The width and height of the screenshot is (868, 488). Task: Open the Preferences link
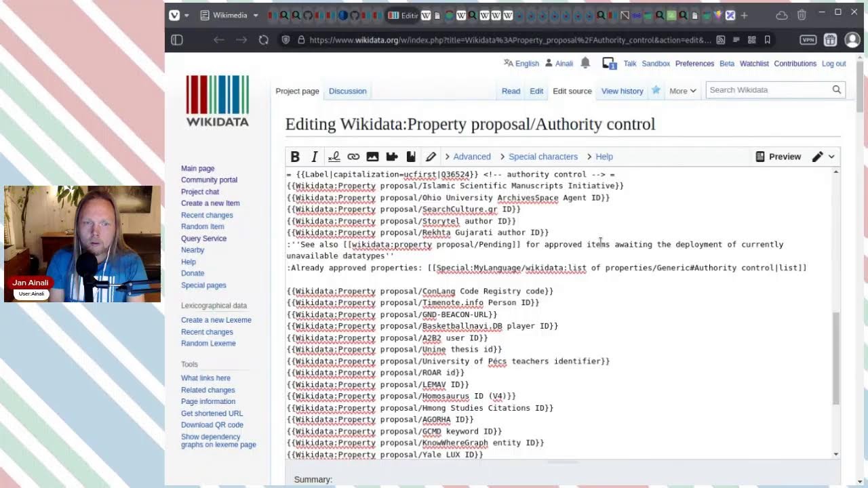pos(694,63)
